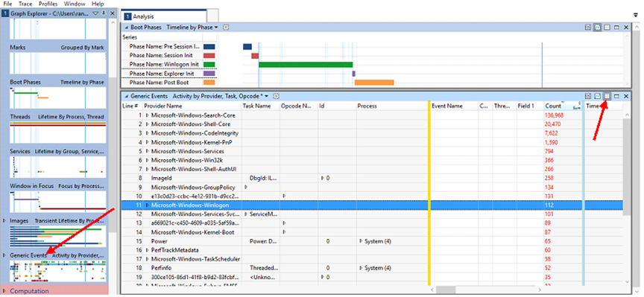Select Pre Session Init color swatch
644x297 pixels.
click(x=209, y=47)
